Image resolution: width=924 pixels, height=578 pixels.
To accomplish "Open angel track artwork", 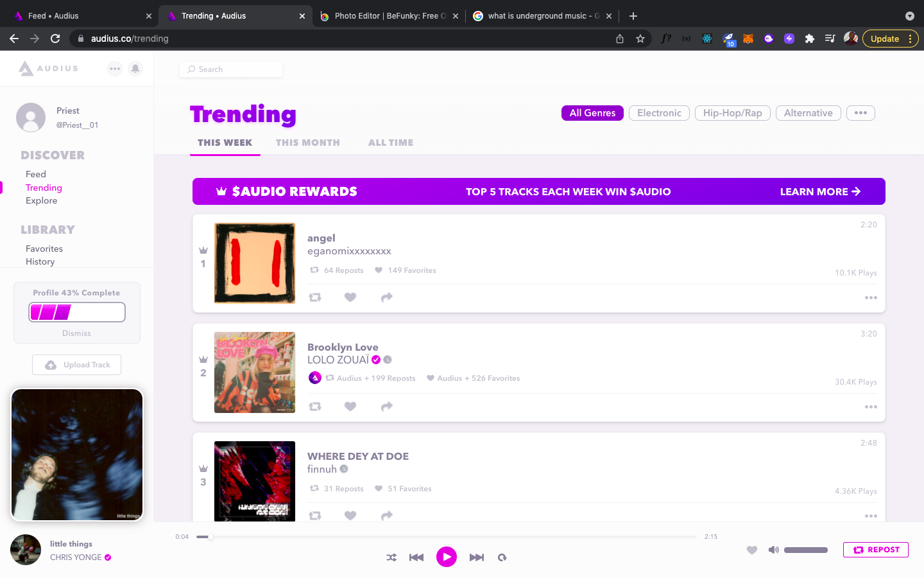I will click(255, 263).
